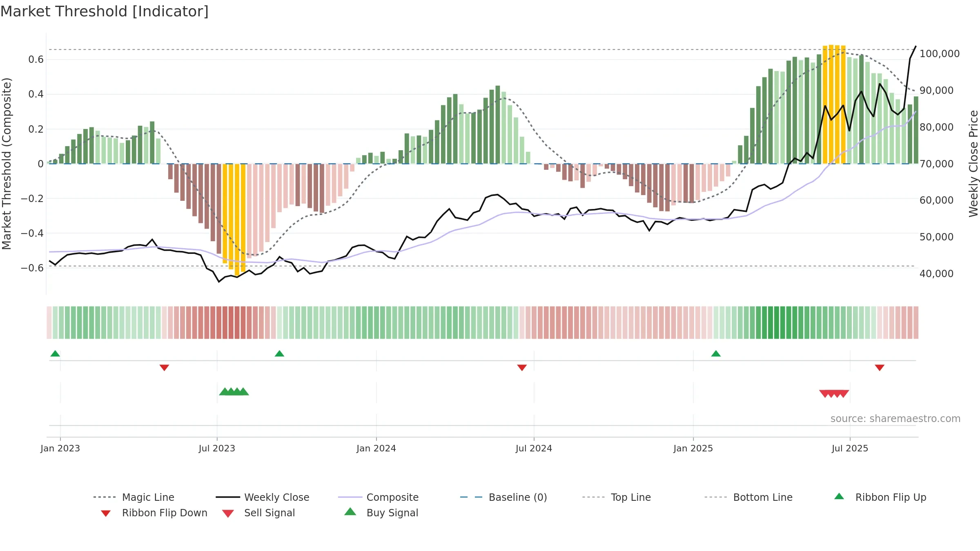980x551 pixels.
Task: Click the Weekly Close Price axis title
Action: (x=974, y=164)
